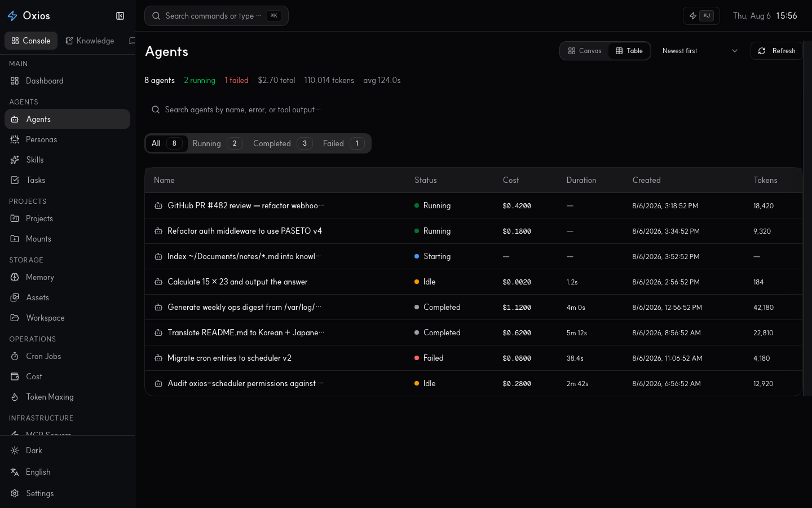Click the Agents robot icon in the sidebar
Viewport: 812px width, 508px height.
point(15,119)
